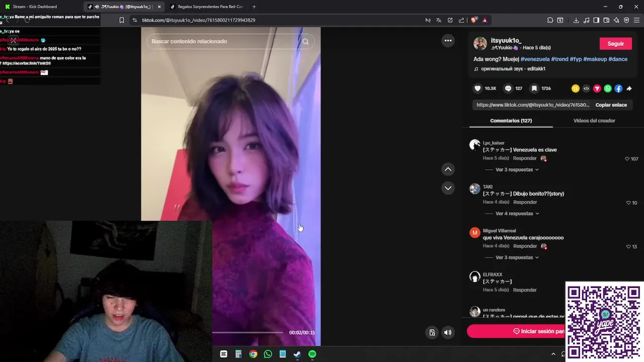Image resolution: width=644 pixels, height=362 pixels.
Task: Open the browser hamburger main menu
Action: 636,20
